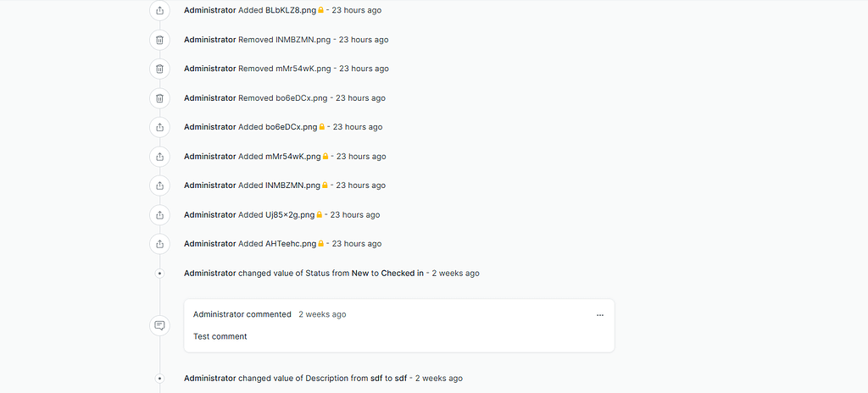Click the upload icon beside Added Uj85×2g.png
868x393 pixels.
pos(159,215)
